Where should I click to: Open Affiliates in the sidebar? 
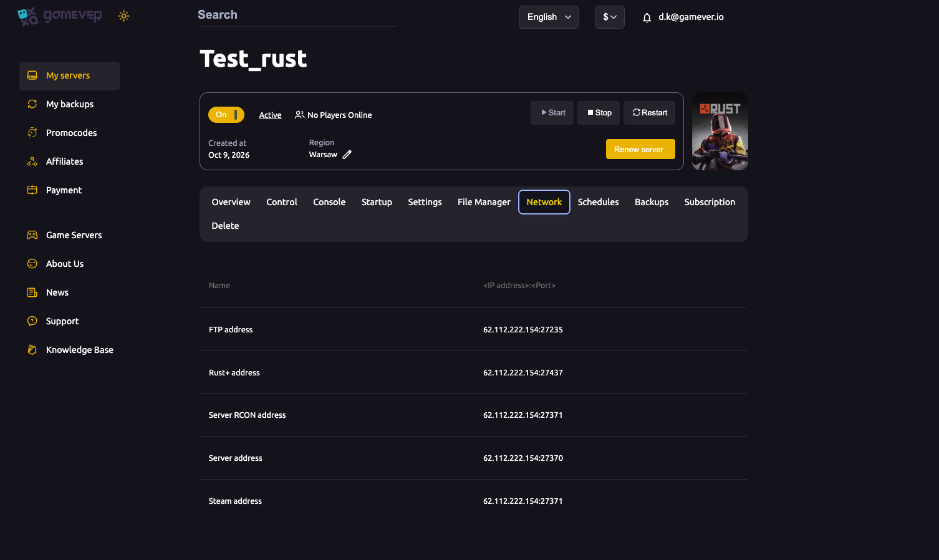(x=70, y=162)
